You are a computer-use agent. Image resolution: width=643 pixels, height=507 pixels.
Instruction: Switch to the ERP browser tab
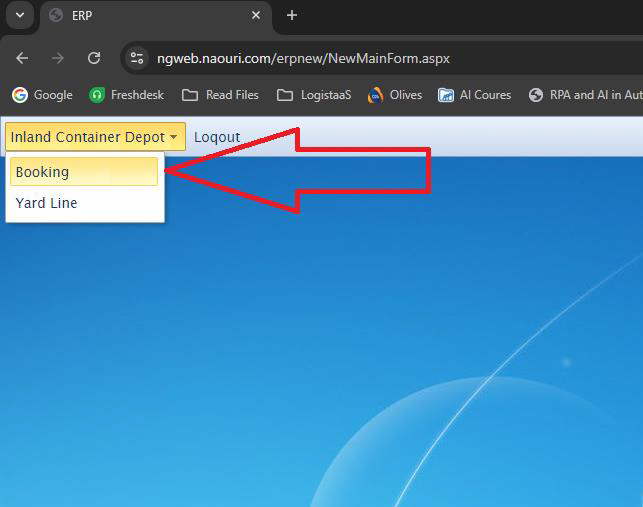(x=156, y=16)
